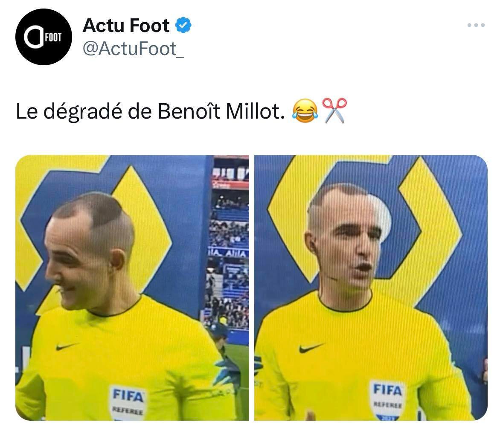
Task: Click the tweet text "Le dégradé de"
Action: (84, 111)
